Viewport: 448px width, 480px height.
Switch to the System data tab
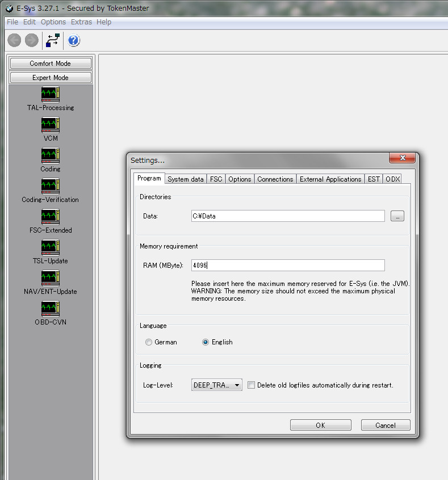pyautogui.click(x=186, y=179)
